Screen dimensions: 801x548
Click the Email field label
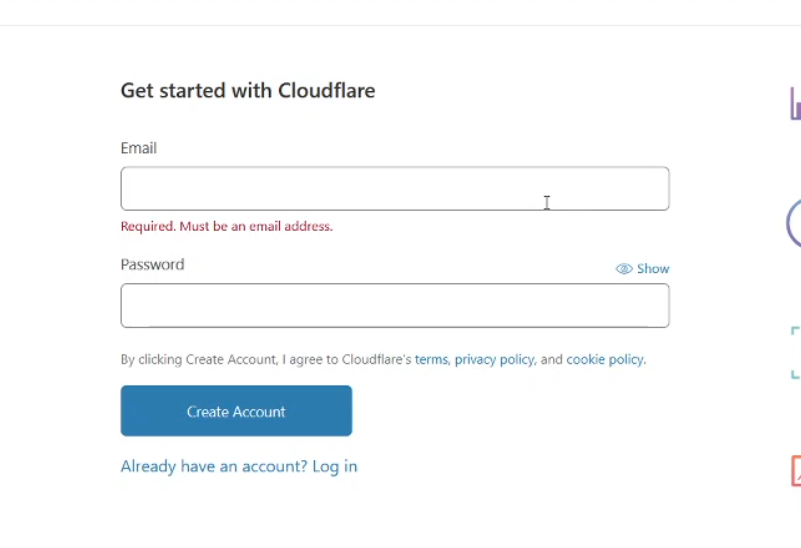(x=138, y=148)
